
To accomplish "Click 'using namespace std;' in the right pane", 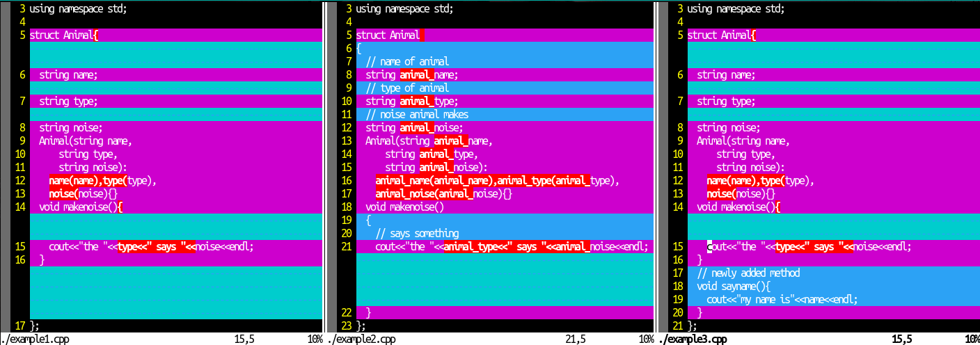I will (736, 8).
